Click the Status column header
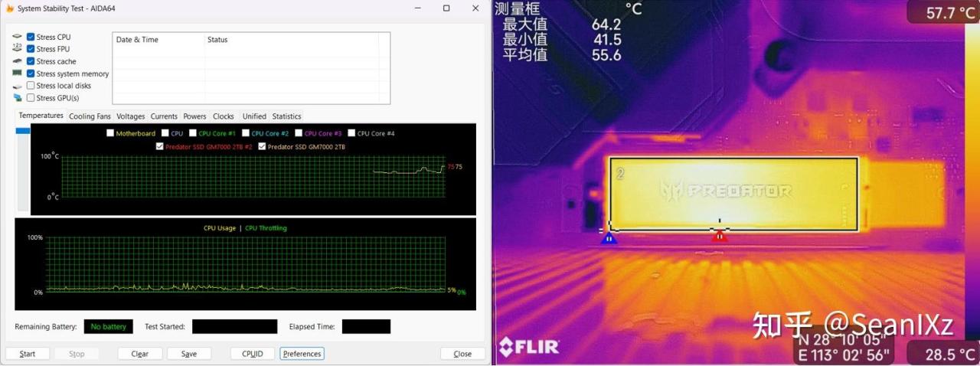The width and height of the screenshot is (980, 366). tap(291, 40)
